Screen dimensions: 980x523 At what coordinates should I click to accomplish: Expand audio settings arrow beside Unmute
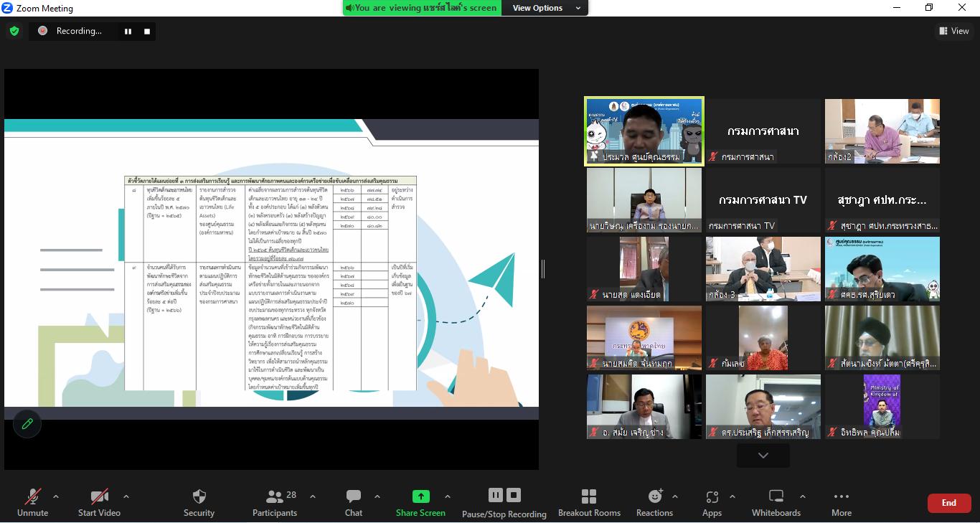coord(56,496)
